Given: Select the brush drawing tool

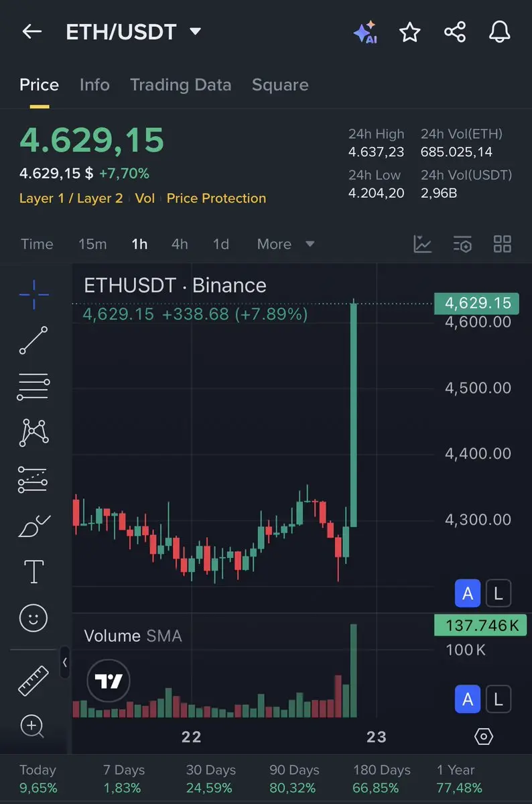Looking at the screenshot, I should pos(34,526).
